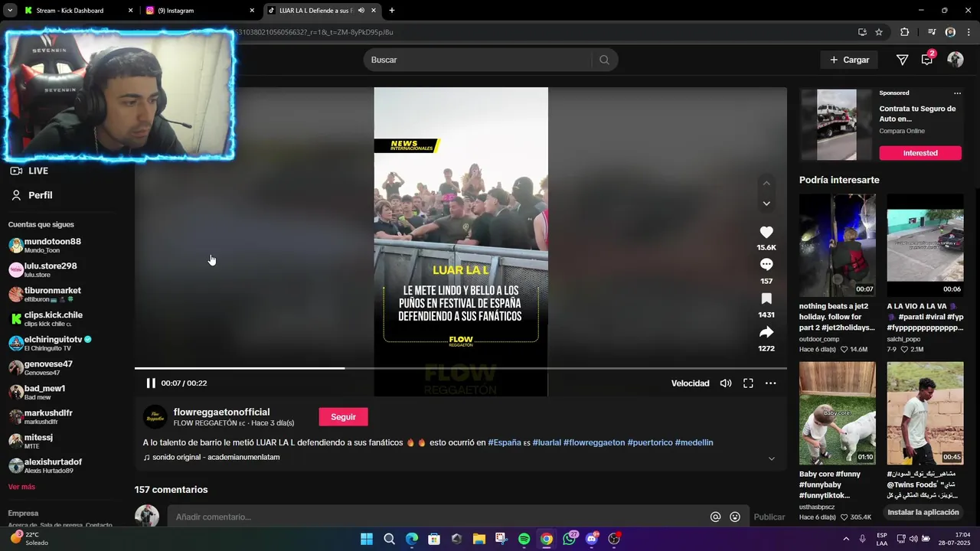
Task: Open the Baby core recommended video thumbnail
Action: (x=838, y=413)
